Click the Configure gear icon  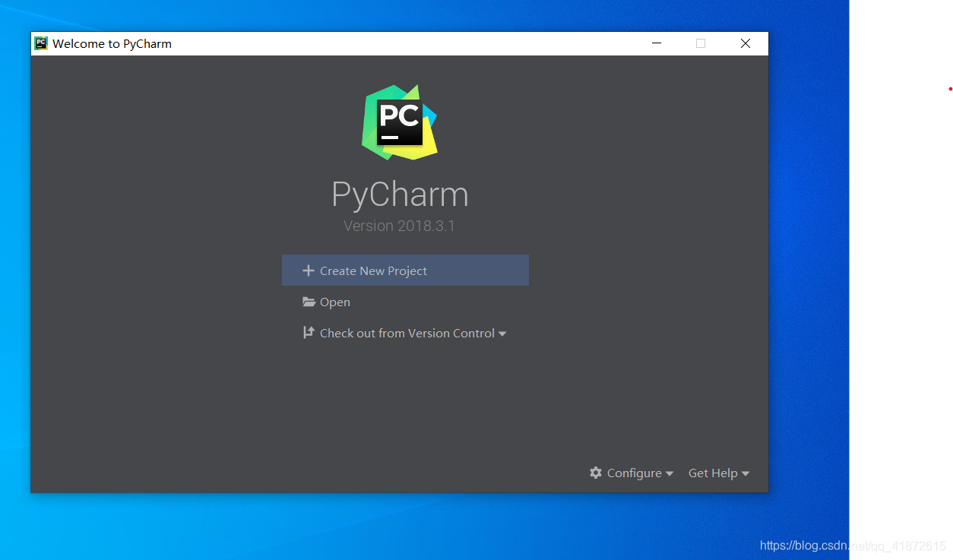(596, 473)
